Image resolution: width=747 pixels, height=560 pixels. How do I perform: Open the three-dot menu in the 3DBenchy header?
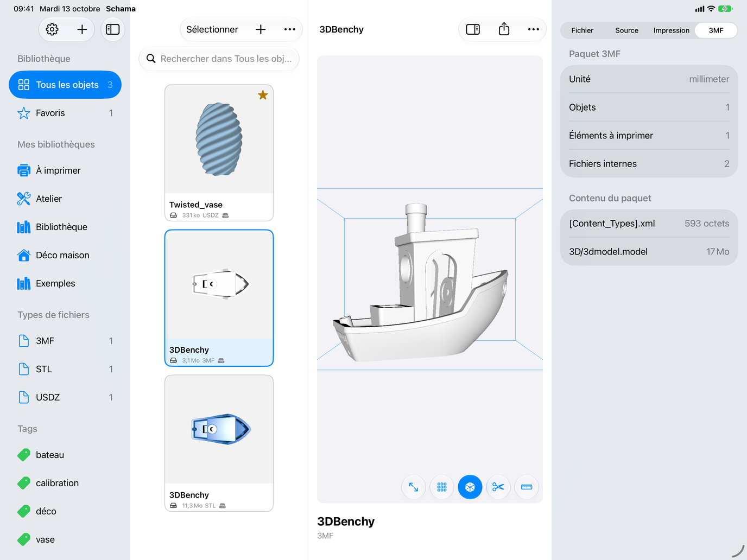[x=534, y=29]
